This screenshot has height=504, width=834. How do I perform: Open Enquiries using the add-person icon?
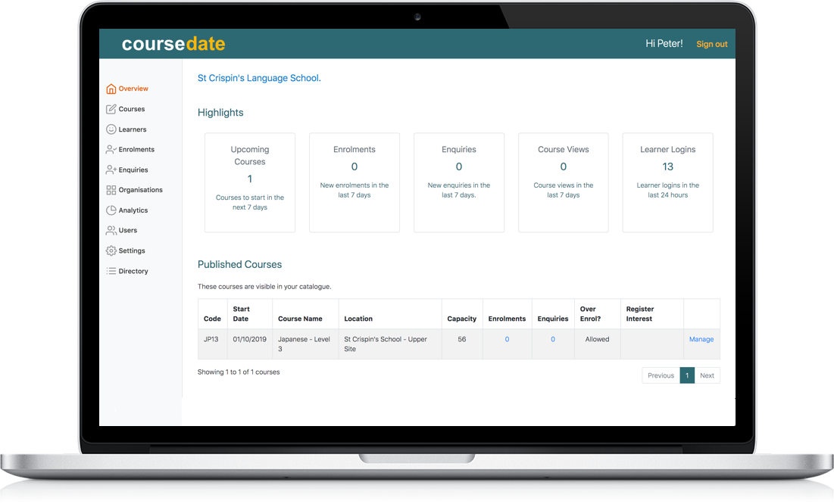coord(109,170)
